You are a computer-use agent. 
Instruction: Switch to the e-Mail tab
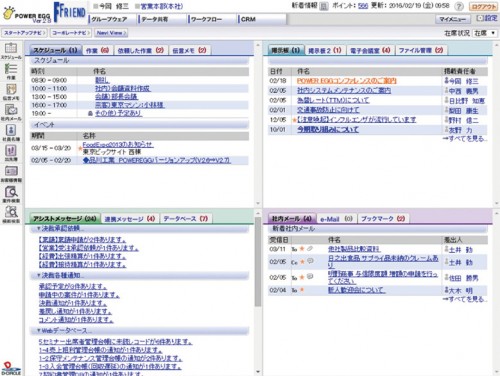(x=336, y=219)
